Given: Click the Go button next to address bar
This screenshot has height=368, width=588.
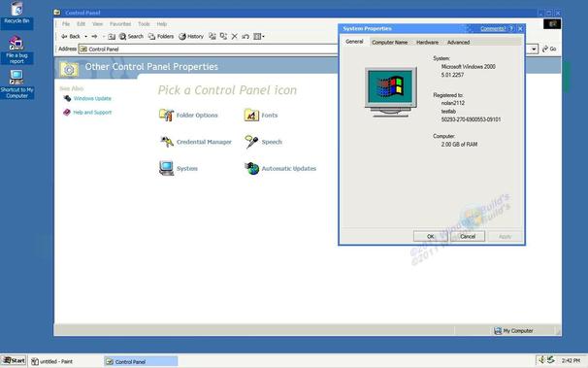Looking at the screenshot, I should [x=549, y=50].
